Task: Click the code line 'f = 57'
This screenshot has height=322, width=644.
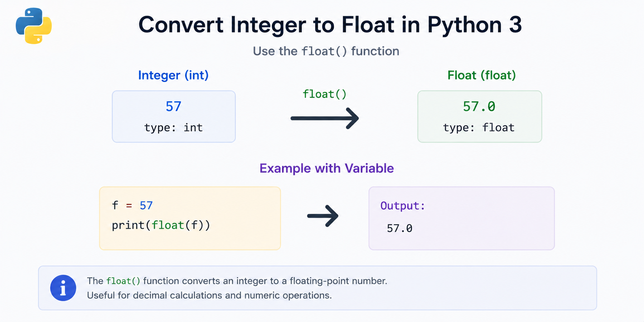Action: point(132,205)
